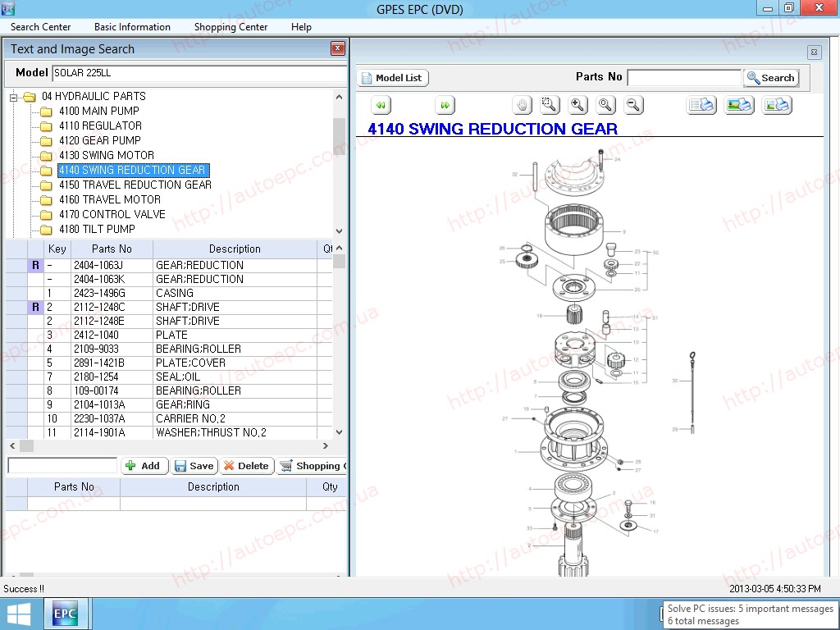This screenshot has height=630, width=840.
Task: Click the 4160 TRAVEL MOTOR folder icon
Action: tap(47, 200)
